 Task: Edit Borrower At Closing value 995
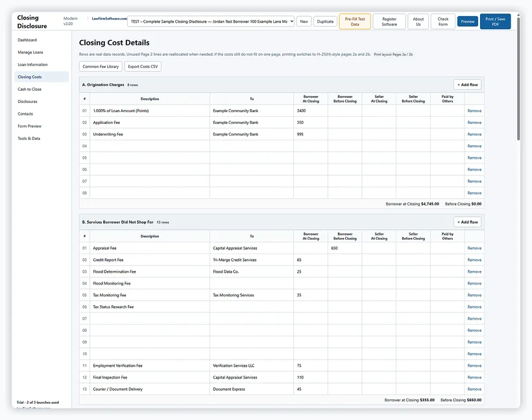pos(311,134)
